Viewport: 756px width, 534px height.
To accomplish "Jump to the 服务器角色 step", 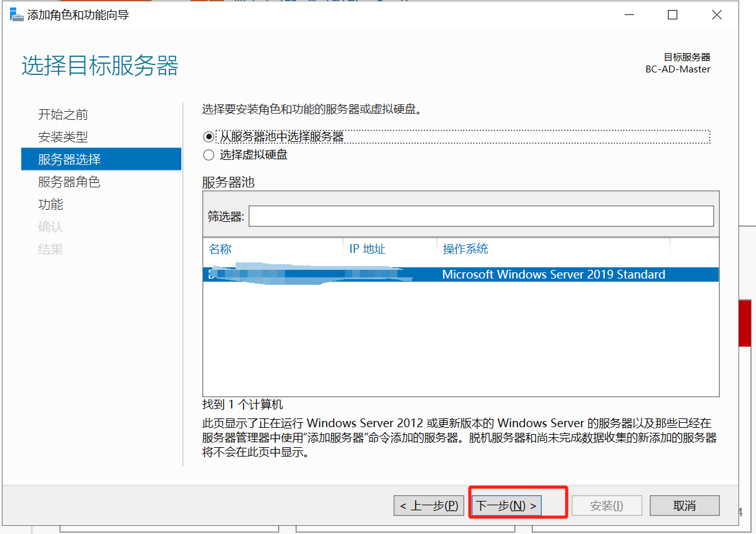I will (x=69, y=182).
